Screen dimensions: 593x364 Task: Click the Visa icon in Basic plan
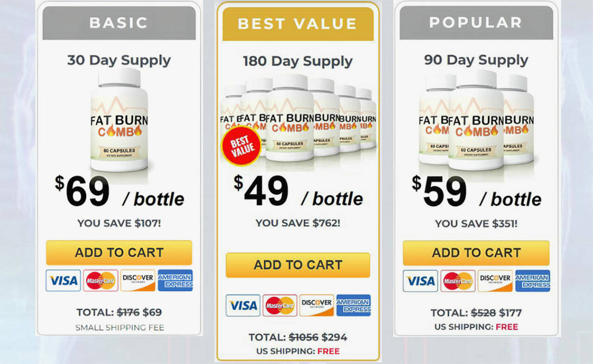(63, 281)
